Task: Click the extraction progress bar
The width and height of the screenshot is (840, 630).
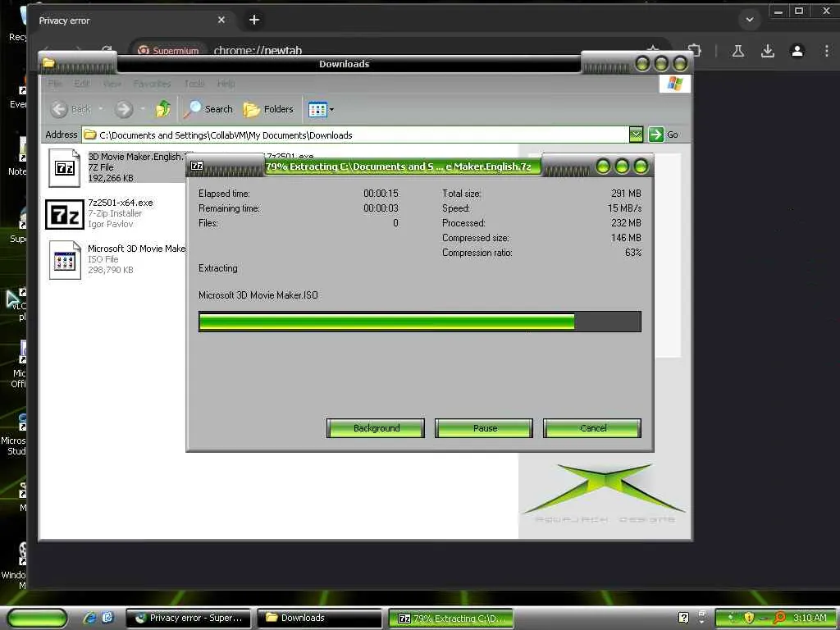Action: [419, 322]
